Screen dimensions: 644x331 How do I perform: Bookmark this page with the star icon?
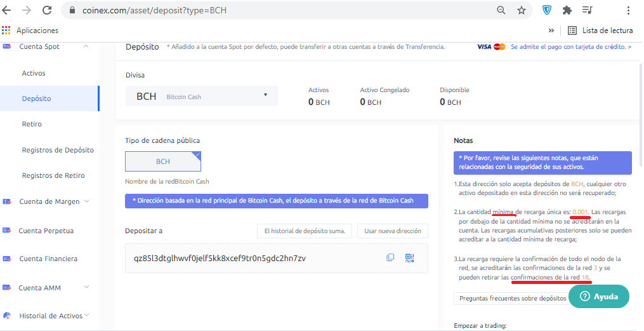[522, 11]
